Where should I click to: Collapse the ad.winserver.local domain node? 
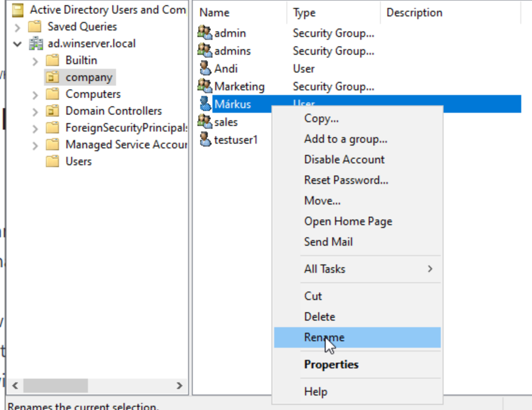point(18,44)
